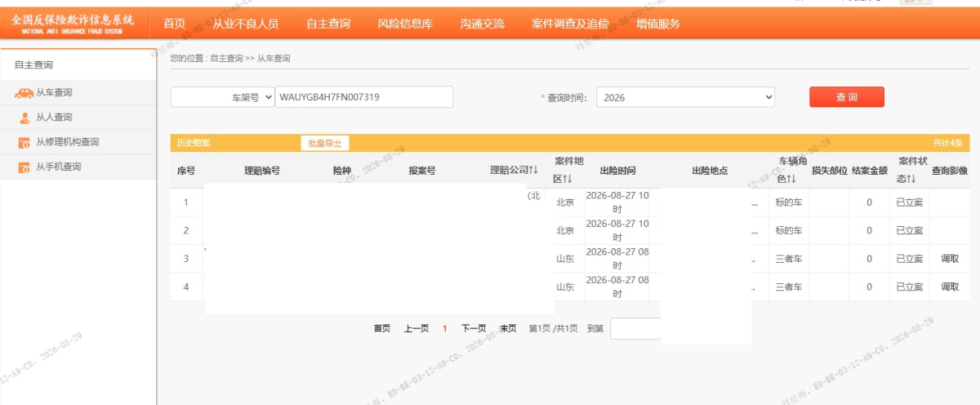The width and height of the screenshot is (980, 405).
Task: Click the 理赔编号 column header
Action: click(x=262, y=171)
